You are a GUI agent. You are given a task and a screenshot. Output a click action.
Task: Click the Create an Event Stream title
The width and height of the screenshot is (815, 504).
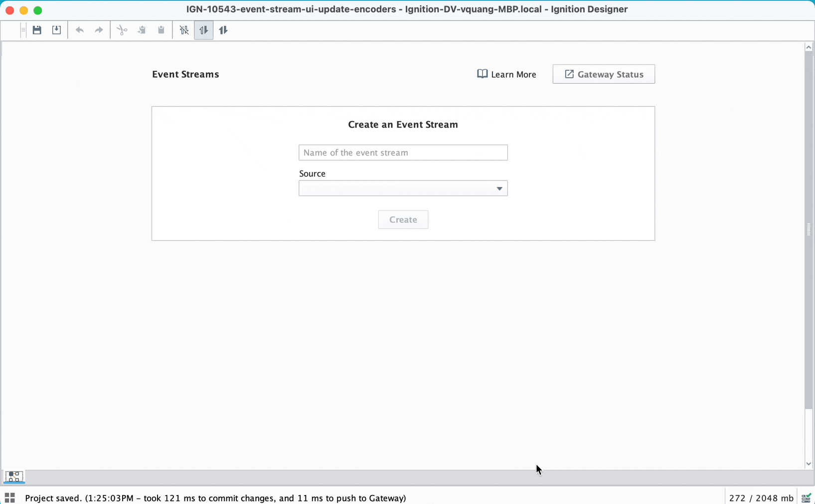click(403, 125)
